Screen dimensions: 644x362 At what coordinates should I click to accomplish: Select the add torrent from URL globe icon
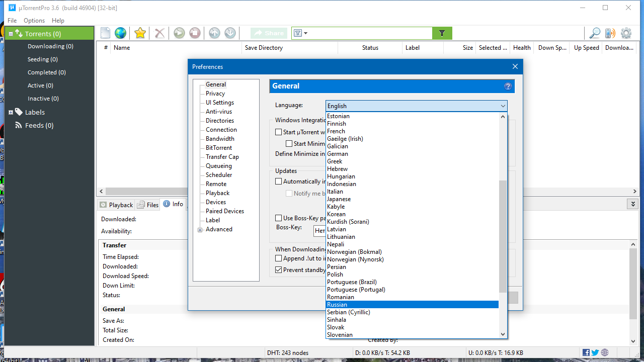120,33
